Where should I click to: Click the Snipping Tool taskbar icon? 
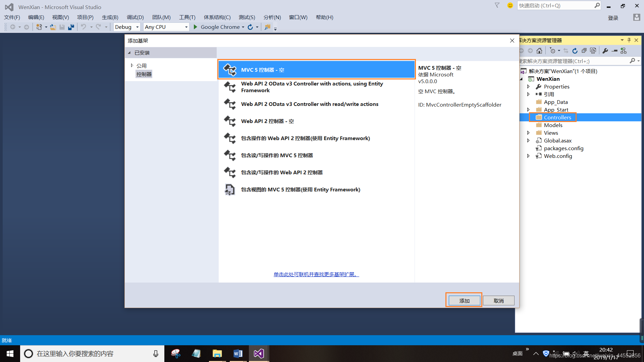coord(176,354)
